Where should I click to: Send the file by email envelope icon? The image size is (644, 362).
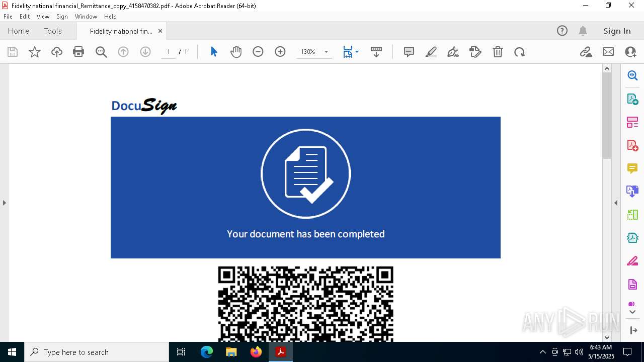pos(608,52)
